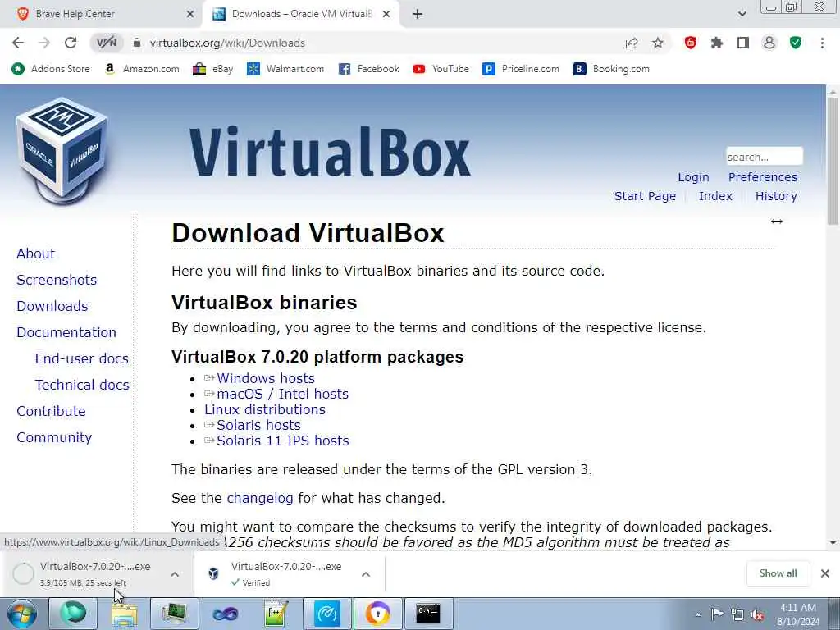Image resolution: width=840 pixels, height=630 pixels.
Task: Open the file explorer taskbar icon
Action: 124,614
